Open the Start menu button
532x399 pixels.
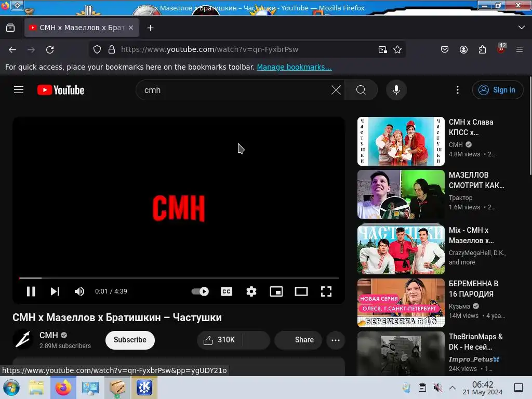click(x=11, y=388)
